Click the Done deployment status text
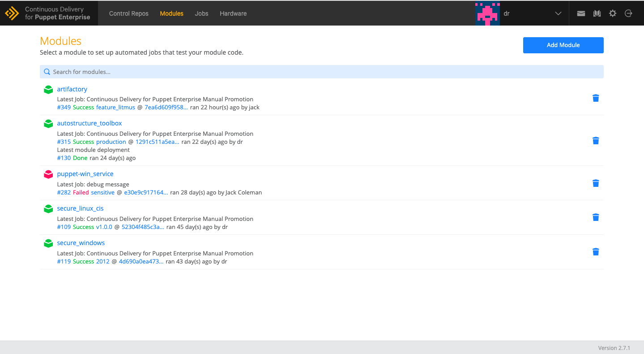Viewport: 644px width, 354px height. click(80, 158)
